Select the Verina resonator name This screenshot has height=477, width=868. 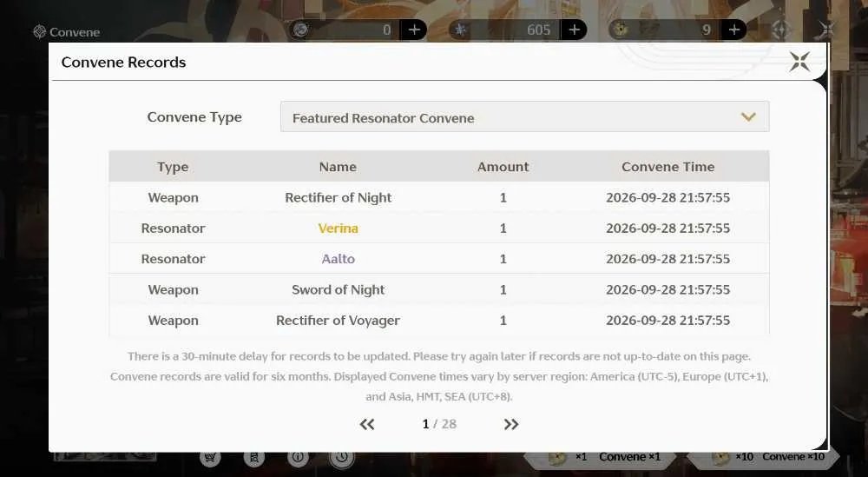pyautogui.click(x=339, y=229)
